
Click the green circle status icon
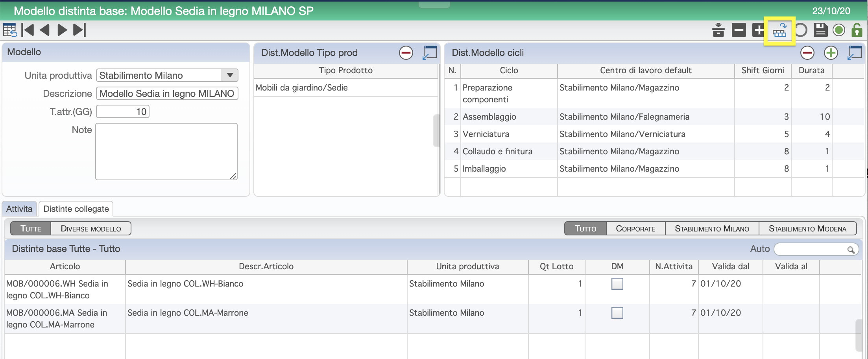point(839,30)
